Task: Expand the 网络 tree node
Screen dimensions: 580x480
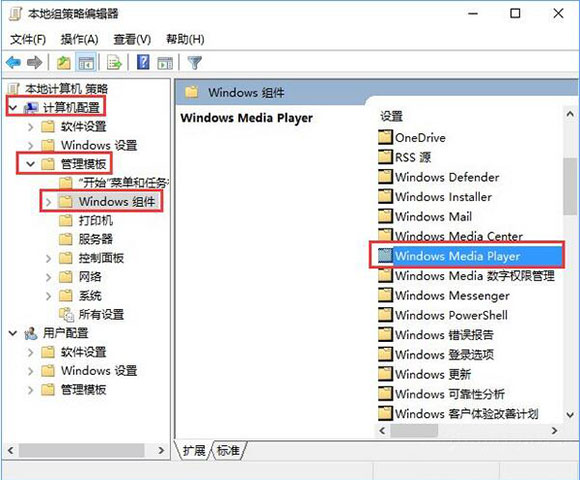Action: pyautogui.click(x=48, y=277)
